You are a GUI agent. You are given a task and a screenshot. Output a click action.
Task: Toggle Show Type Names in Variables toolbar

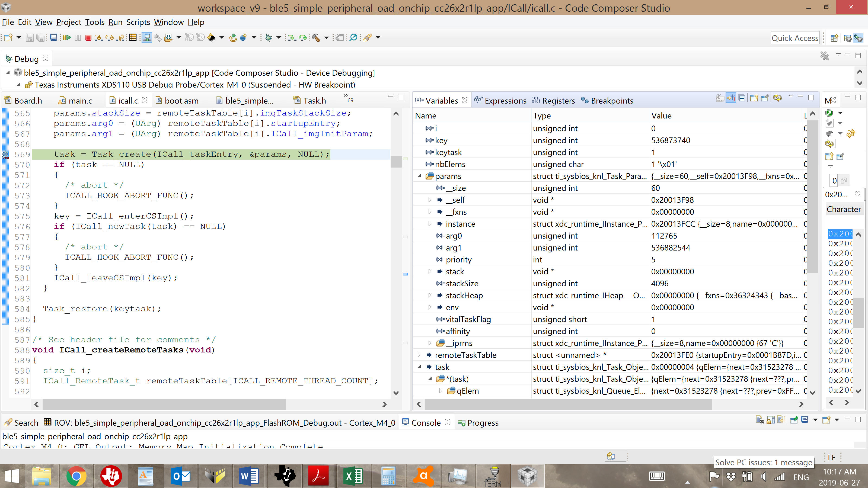tap(720, 98)
